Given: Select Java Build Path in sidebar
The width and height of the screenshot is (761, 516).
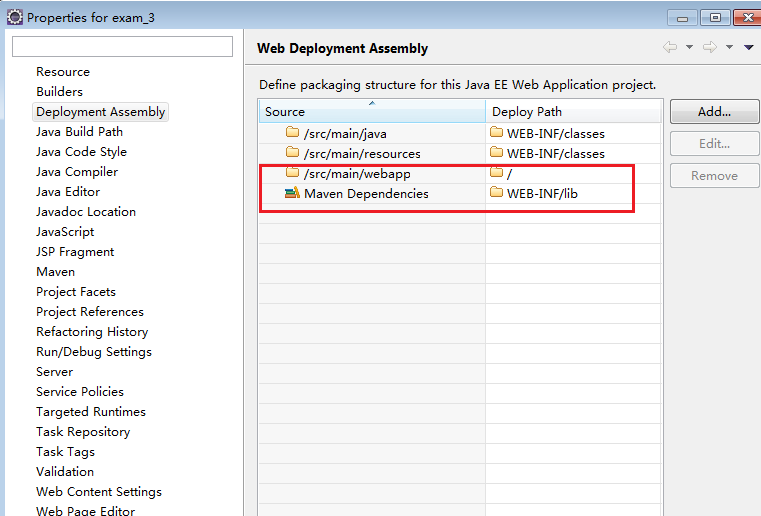Looking at the screenshot, I should tap(79, 131).
